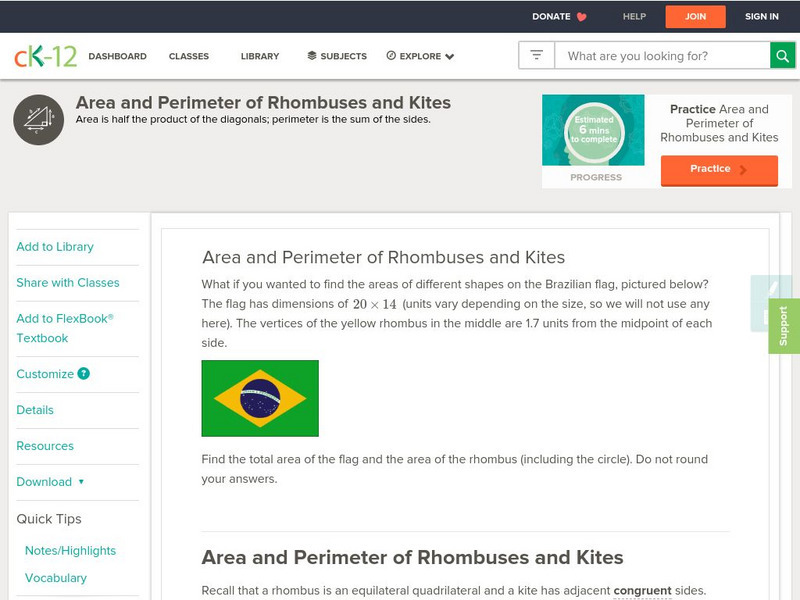Expand the Download options arrow

click(x=81, y=482)
